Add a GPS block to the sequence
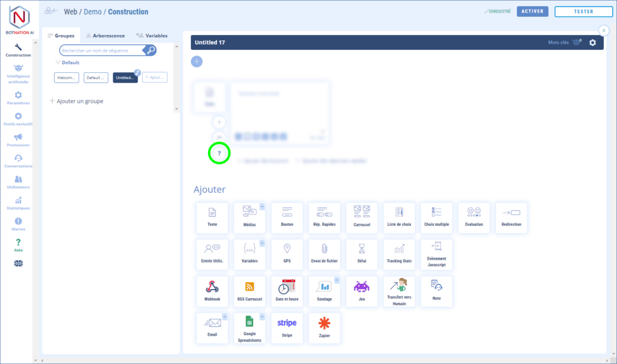Image resolution: width=617 pixels, height=364 pixels. coord(287,254)
